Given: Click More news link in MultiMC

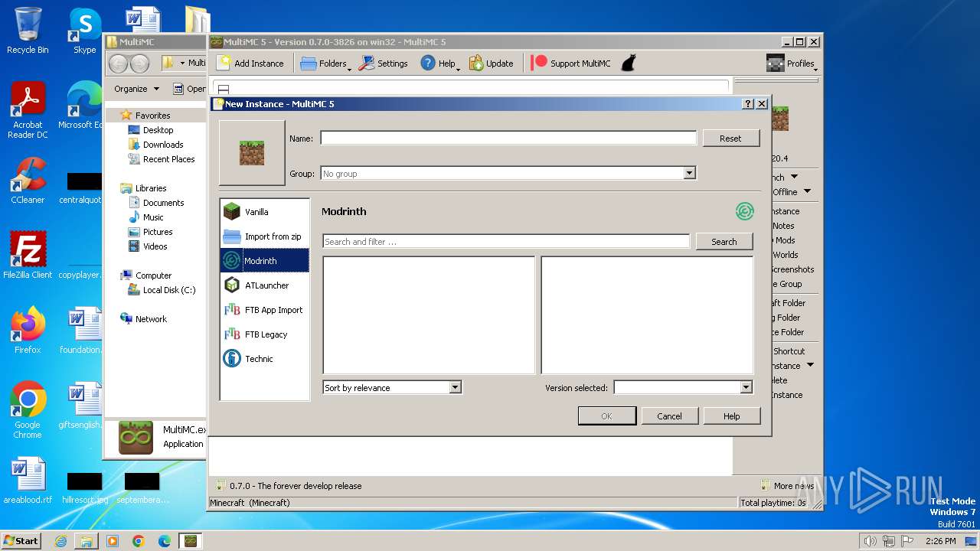Looking at the screenshot, I should point(787,486).
